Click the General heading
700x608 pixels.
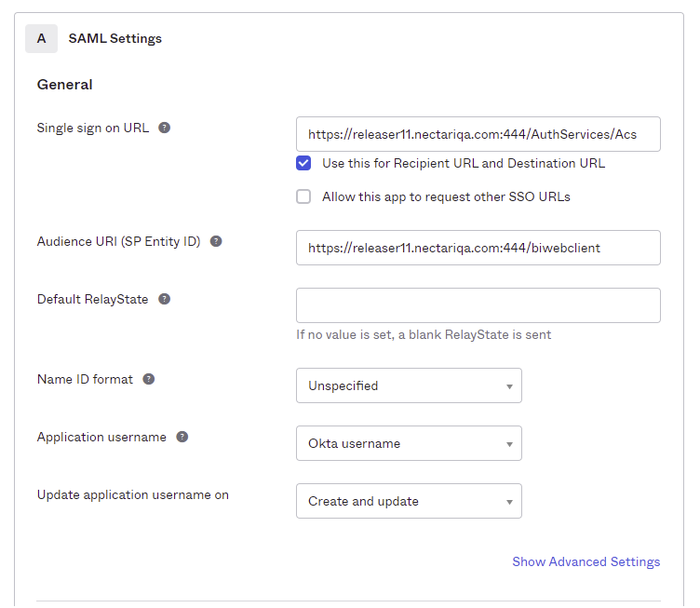(x=65, y=85)
